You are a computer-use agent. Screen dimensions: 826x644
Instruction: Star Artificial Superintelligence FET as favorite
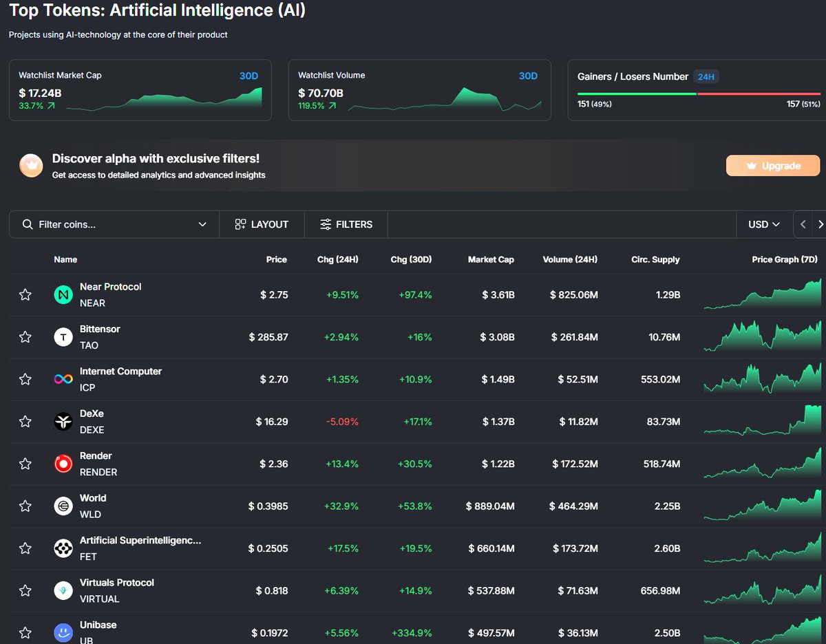tap(25, 548)
